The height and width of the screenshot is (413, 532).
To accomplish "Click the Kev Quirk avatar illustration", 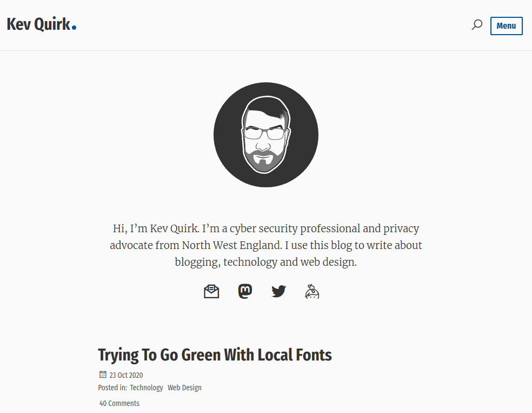I will (x=265, y=135).
